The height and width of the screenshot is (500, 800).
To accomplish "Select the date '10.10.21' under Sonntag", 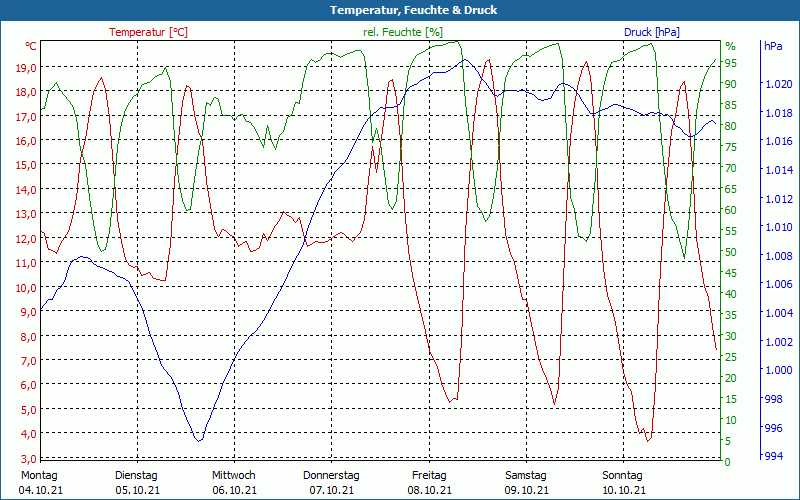I will coord(623,490).
